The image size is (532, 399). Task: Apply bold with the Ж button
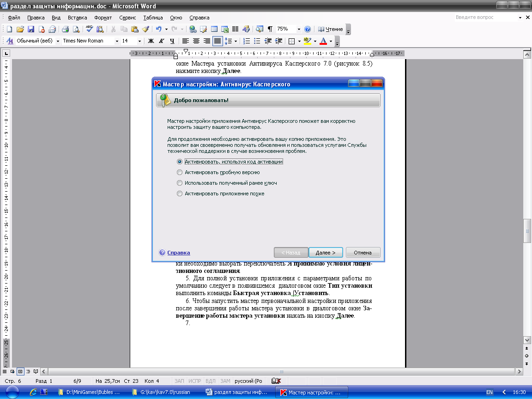151,41
